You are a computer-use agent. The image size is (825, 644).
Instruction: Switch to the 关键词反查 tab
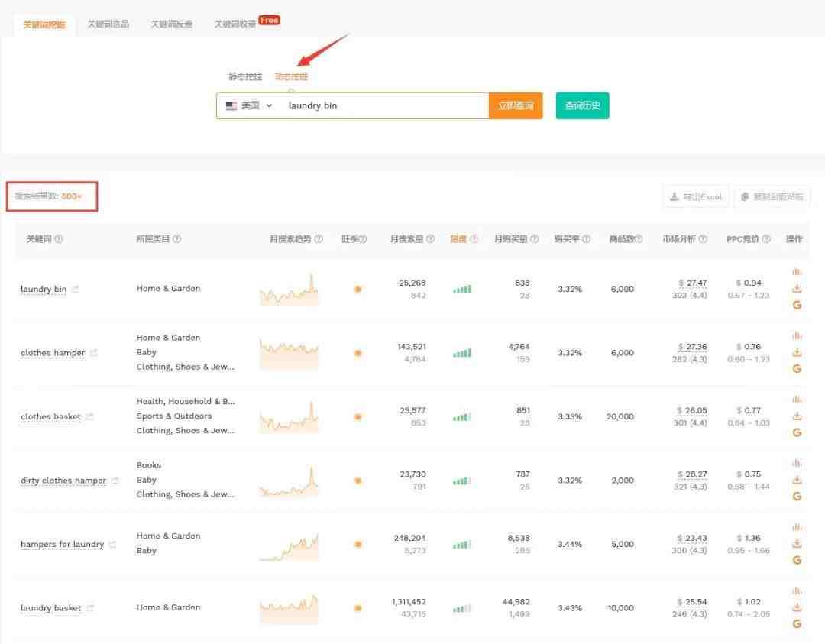pyautogui.click(x=172, y=24)
